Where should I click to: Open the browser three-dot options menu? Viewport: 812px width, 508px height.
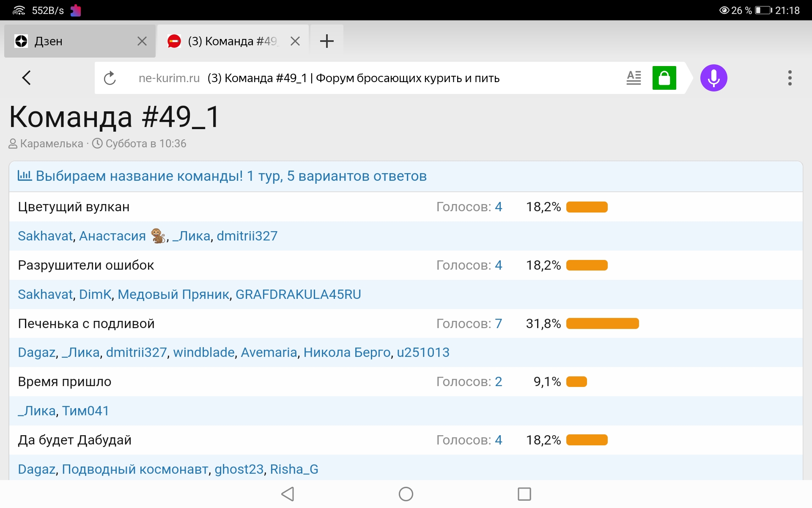click(790, 77)
